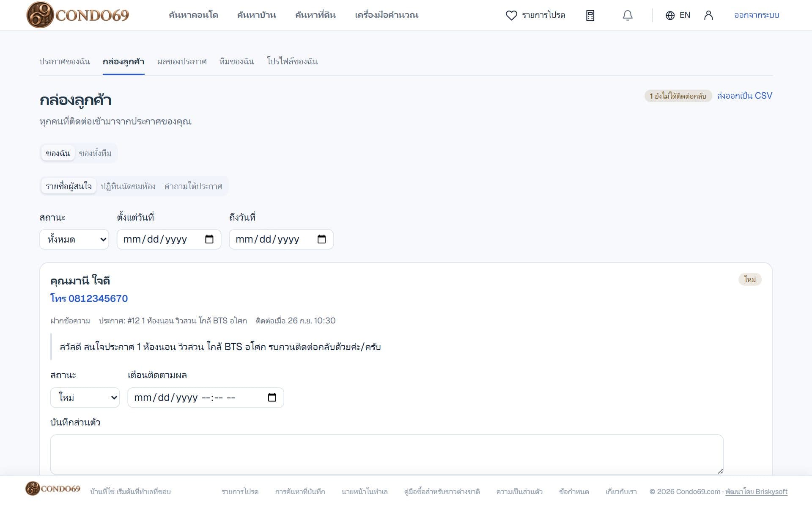The height and width of the screenshot is (508, 812).
Task: Open footer link พัฒนาโดย Briskysoft
Action: [756, 491]
